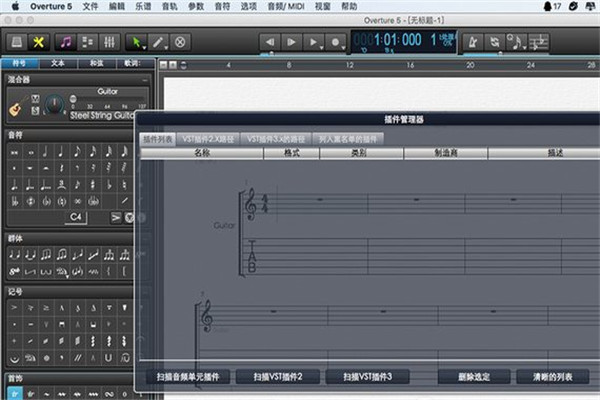
Task: Open the pencil tool dropdown arrow
Action: [166, 48]
